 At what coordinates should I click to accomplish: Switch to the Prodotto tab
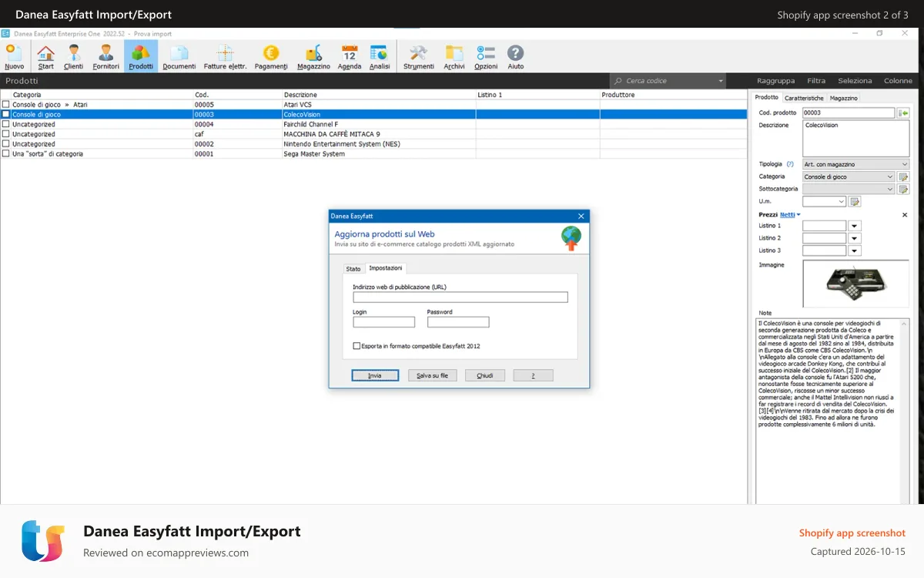coord(766,98)
